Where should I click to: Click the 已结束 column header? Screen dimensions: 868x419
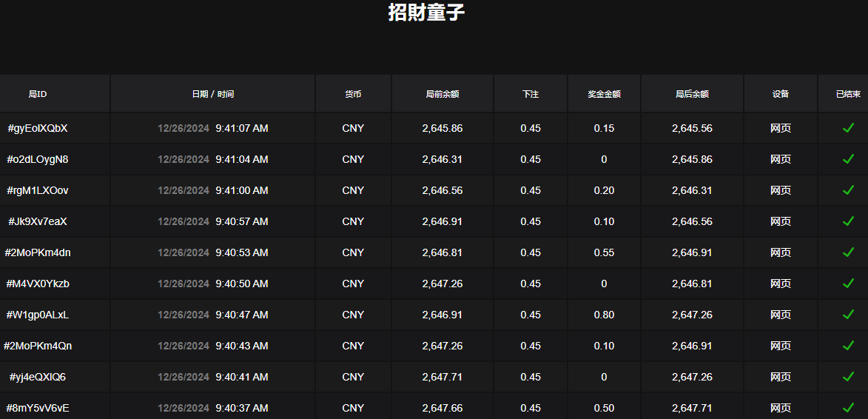(x=848, y=94)
